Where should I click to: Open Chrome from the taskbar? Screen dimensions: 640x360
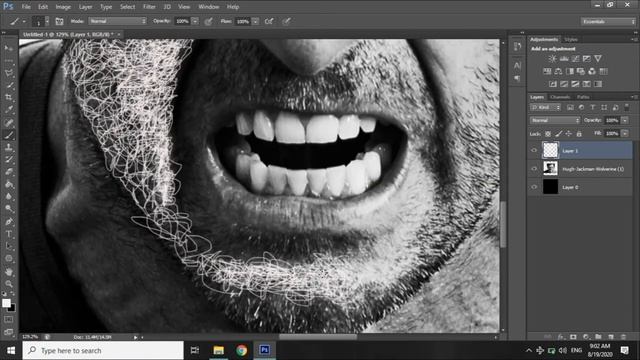click(x=241, y=350)
